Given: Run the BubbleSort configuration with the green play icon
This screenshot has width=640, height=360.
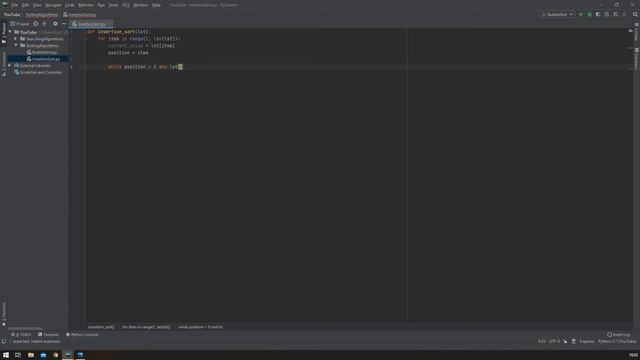Looking at the screenshot, I should [x=581, y=14].
